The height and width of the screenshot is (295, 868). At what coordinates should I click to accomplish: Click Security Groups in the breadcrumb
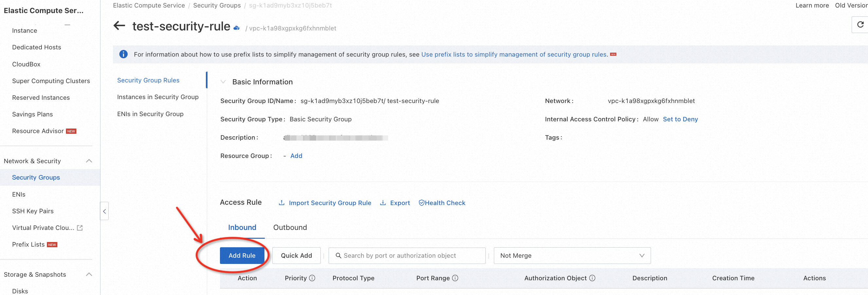tap(217, 5)
